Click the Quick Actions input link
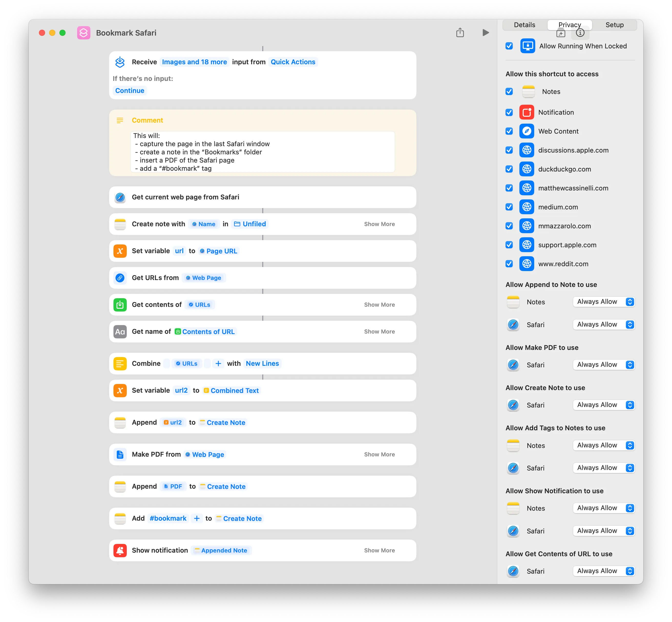672x622 pixels. (x=293, y=61)
